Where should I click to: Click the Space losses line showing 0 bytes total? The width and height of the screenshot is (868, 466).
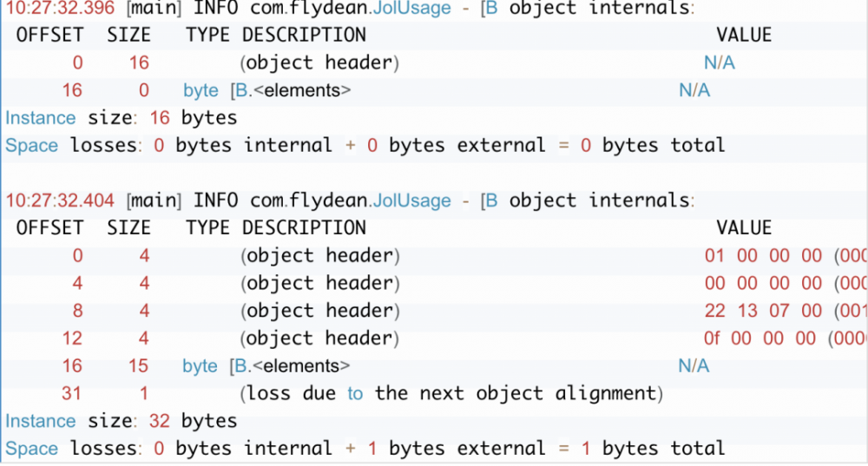365,145
